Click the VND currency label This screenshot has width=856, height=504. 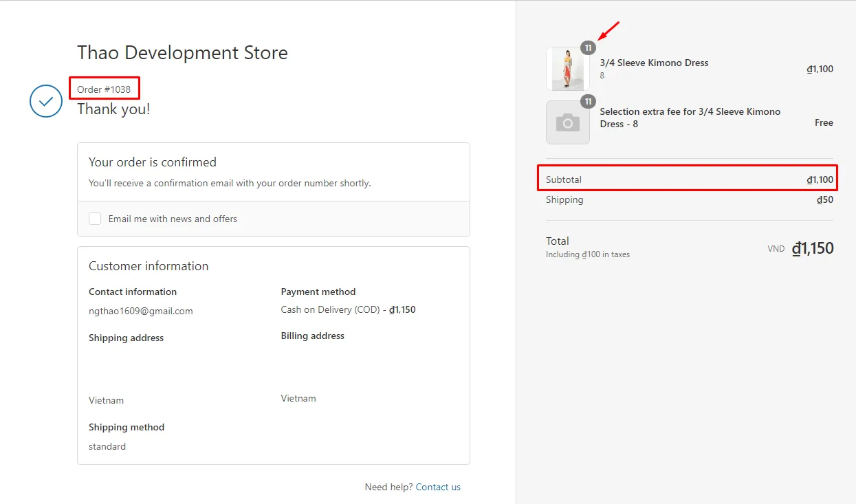pyautogui.click(x=776, y=249)
